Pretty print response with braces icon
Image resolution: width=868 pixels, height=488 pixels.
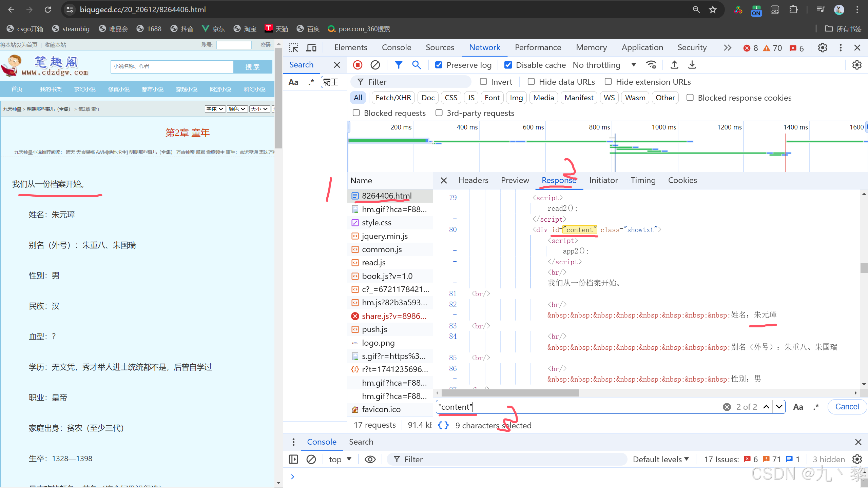tap(443, 425)
